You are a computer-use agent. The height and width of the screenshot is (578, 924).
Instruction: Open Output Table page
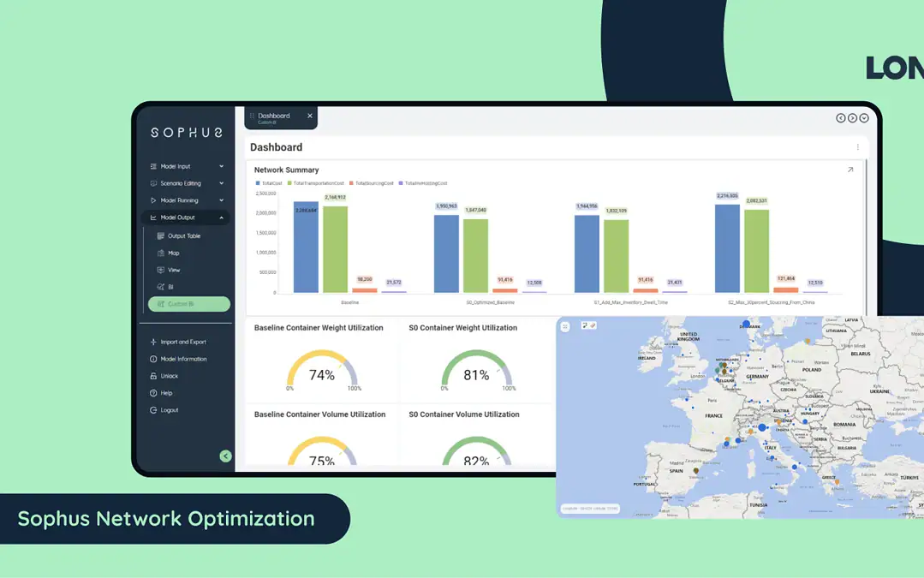[x=184, y=235]
